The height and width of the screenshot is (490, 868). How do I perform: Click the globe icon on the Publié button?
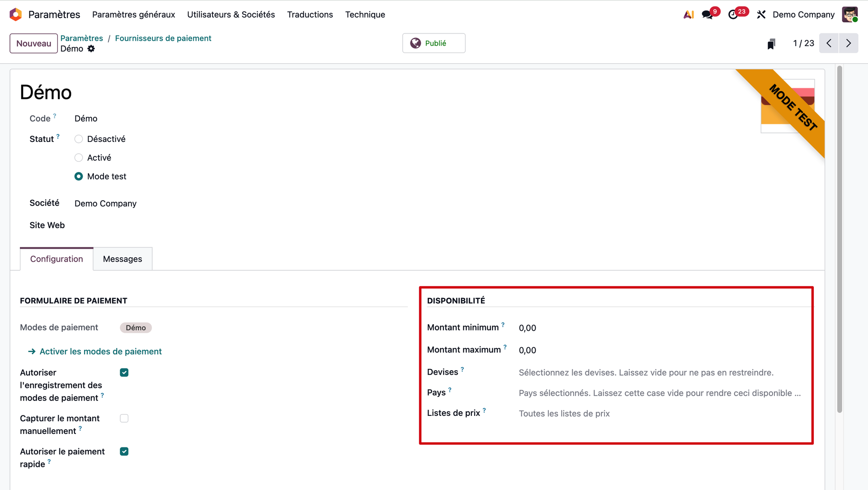click(415, 43)
